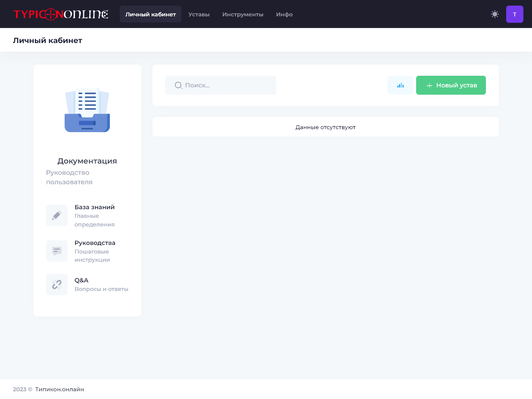
Task: Open the purple user avatar menu
Action: click(515, 14)
